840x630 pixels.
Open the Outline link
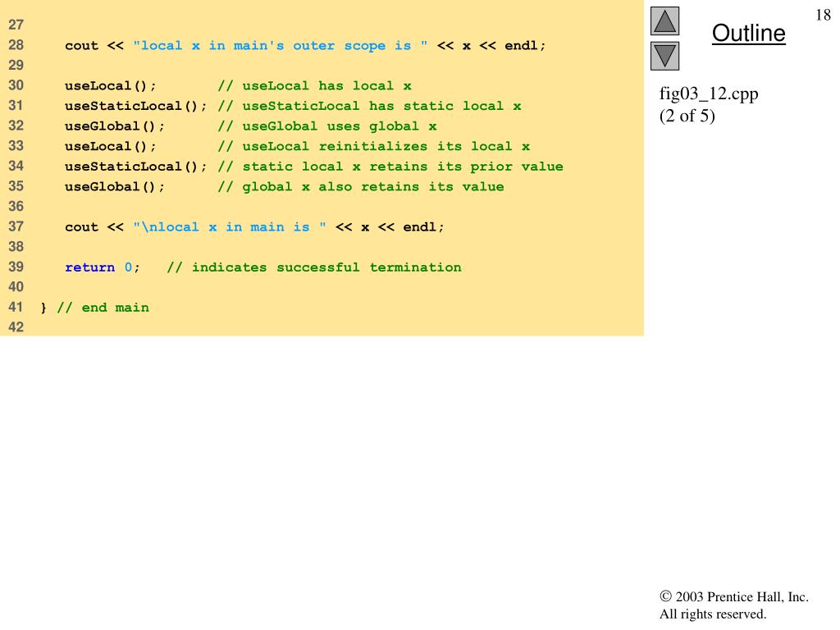(x=748, y=33)
